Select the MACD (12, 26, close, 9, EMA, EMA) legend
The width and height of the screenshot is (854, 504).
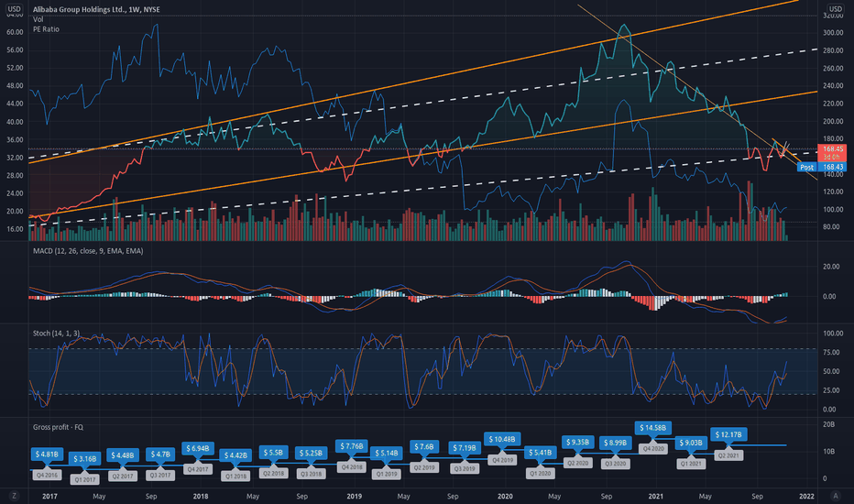click(x=88, y=251)
